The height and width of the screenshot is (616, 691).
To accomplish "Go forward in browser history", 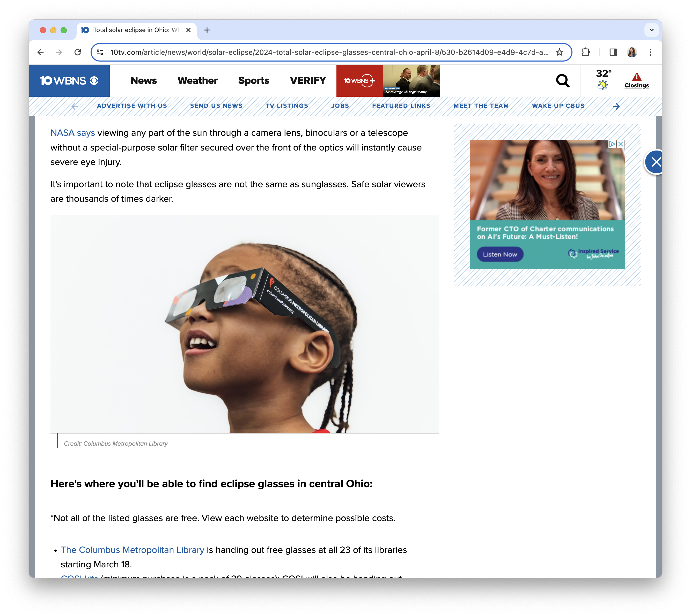I will coord(59,52).
